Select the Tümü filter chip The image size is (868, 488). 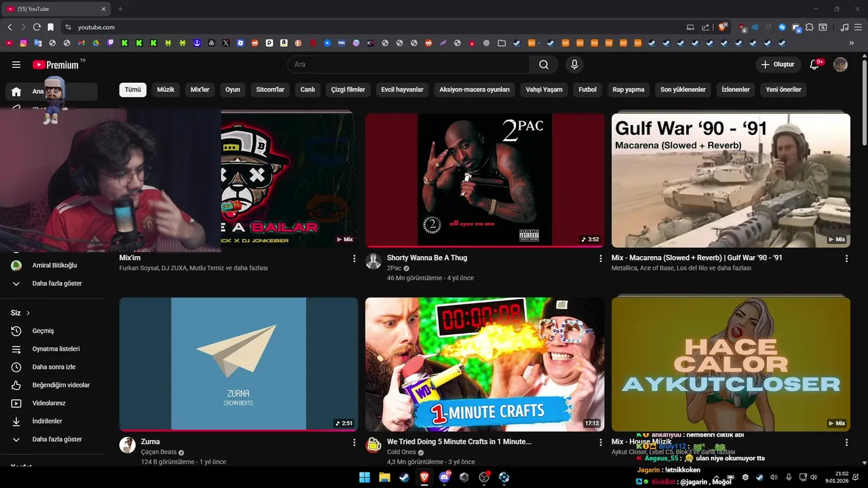click(x=133, y=89)
